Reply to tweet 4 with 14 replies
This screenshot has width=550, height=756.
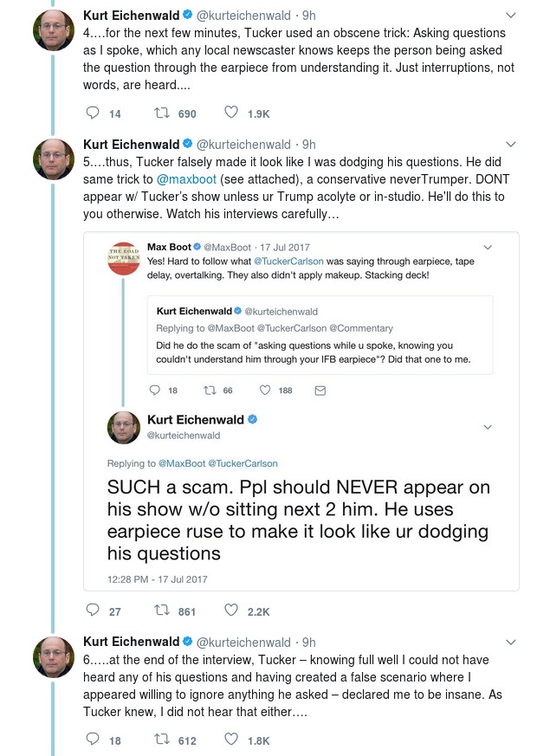(92, 113)
